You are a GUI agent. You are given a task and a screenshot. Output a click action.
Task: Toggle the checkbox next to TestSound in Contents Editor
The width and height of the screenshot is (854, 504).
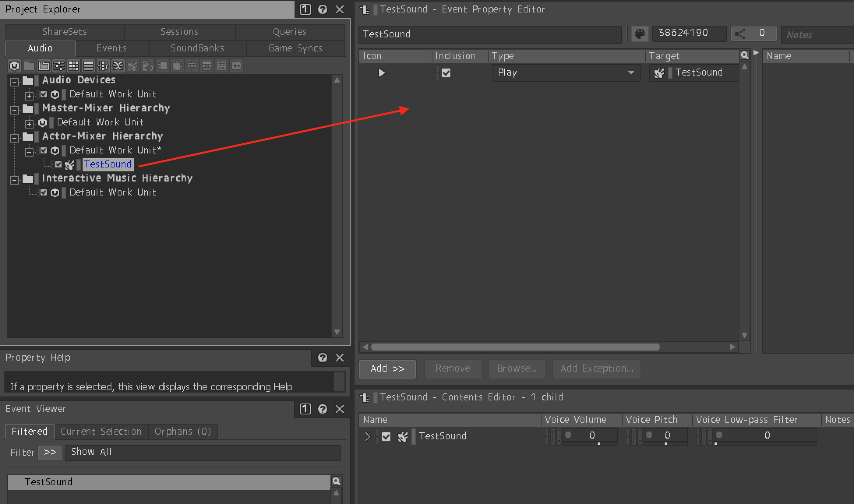coord(386,437)
